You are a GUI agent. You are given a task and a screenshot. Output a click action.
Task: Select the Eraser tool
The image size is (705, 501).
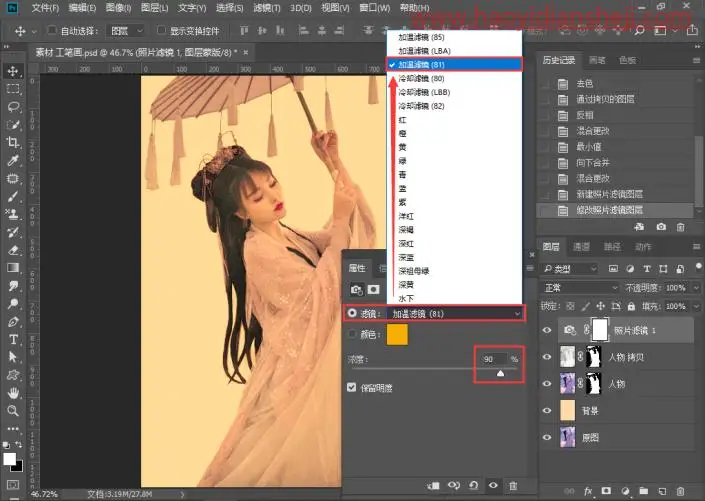tap(13, 250)
